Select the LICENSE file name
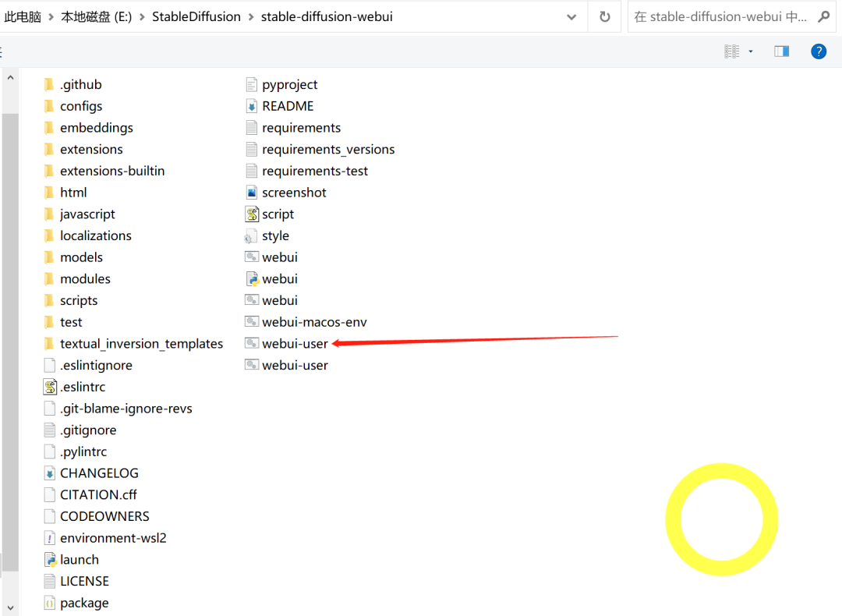Screen dimensions: 842x616 click(x=84, y=581)
